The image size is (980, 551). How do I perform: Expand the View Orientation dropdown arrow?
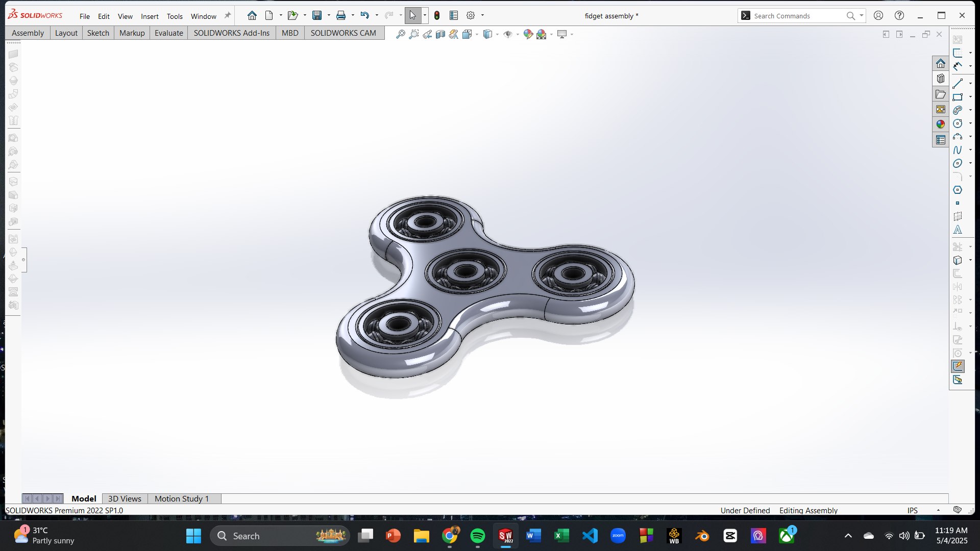477,34
